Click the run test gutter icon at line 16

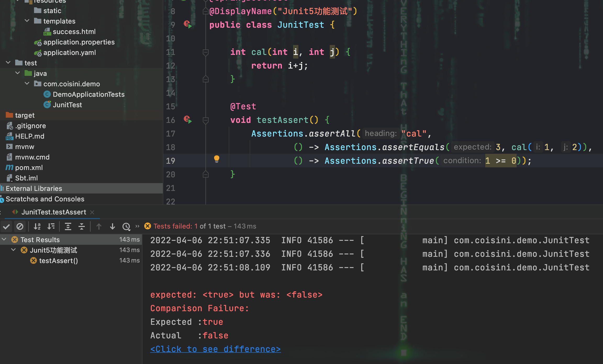(x=188, y=120)
